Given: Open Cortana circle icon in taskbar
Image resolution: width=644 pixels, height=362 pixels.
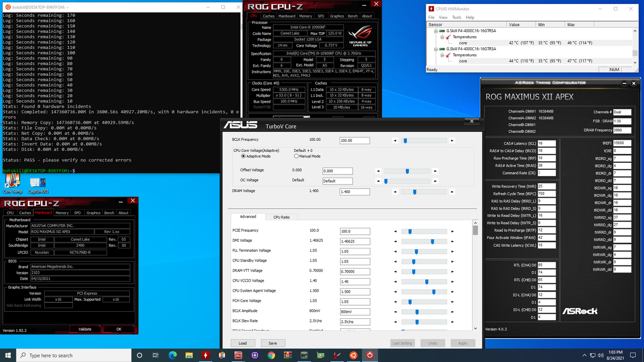Looking at the screenshot, I should 139,355.
